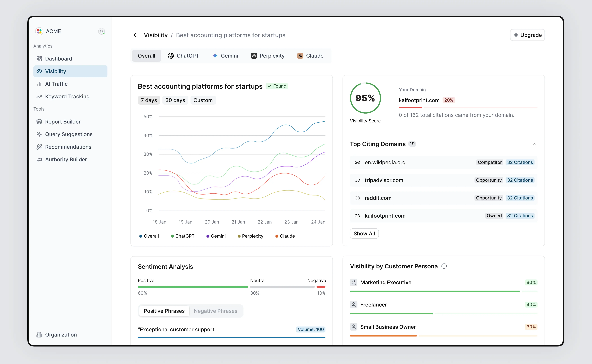Click Show All citing domains button
Screen dimensions: 592x364
[x=364, y=234]
